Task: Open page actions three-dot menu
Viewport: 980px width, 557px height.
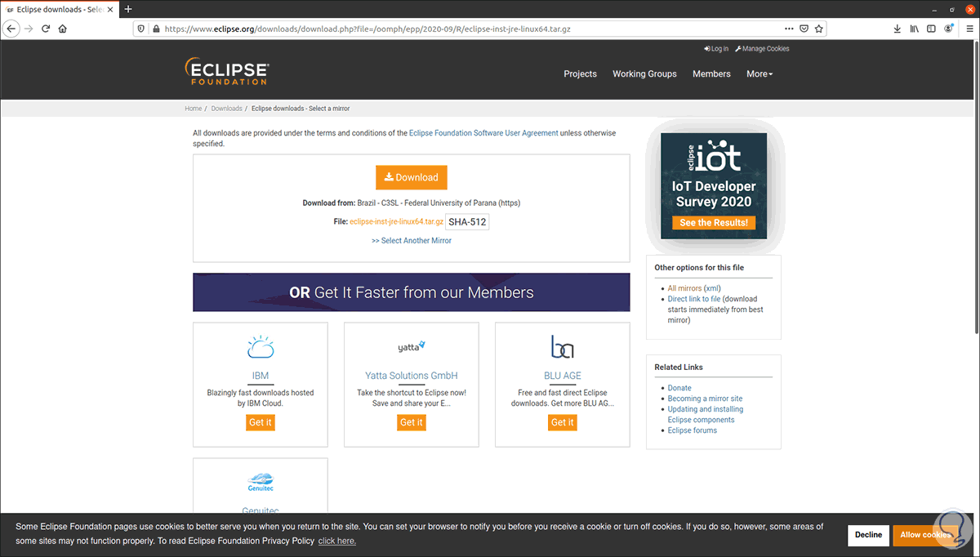Action: click(x=789, y=28)
